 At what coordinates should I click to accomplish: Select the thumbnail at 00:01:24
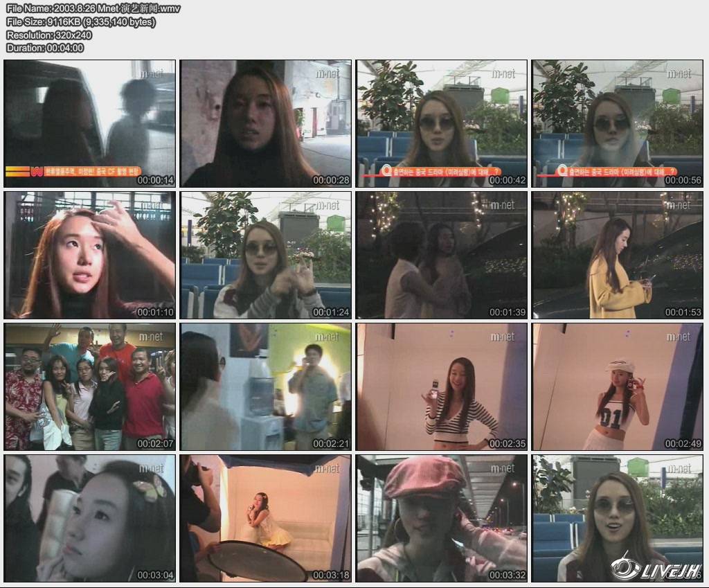(266, 255)
